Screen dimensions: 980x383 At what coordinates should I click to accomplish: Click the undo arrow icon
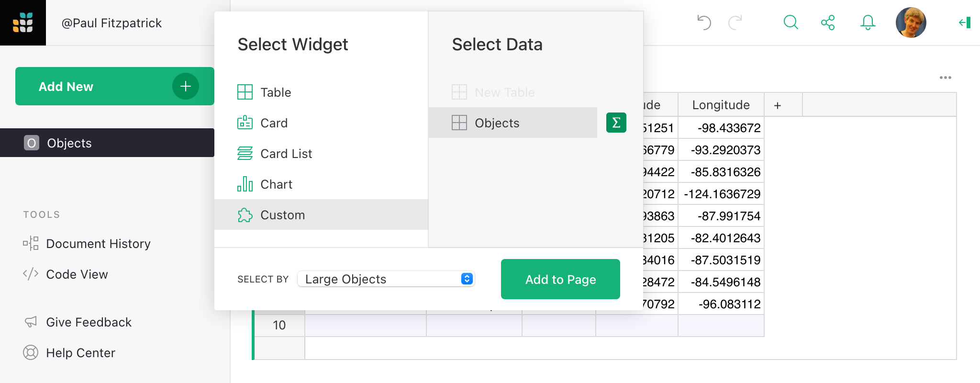704,23
